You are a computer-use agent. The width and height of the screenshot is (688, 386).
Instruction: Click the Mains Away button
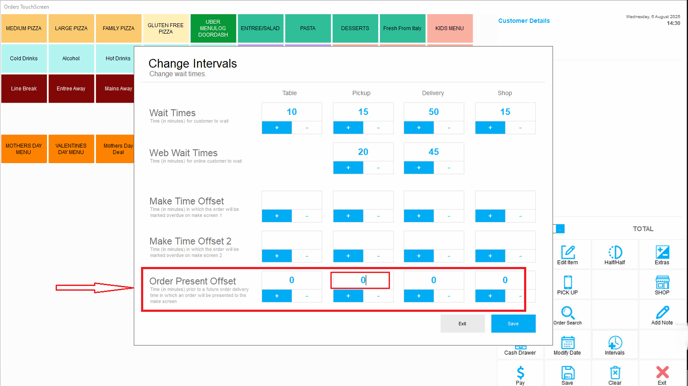click(115, 89)
